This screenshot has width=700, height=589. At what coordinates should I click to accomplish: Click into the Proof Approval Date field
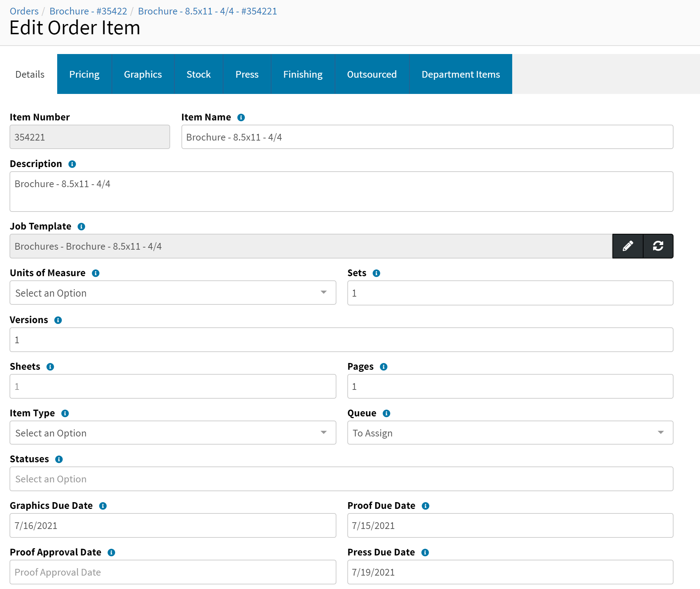click(x=173, y=572)
